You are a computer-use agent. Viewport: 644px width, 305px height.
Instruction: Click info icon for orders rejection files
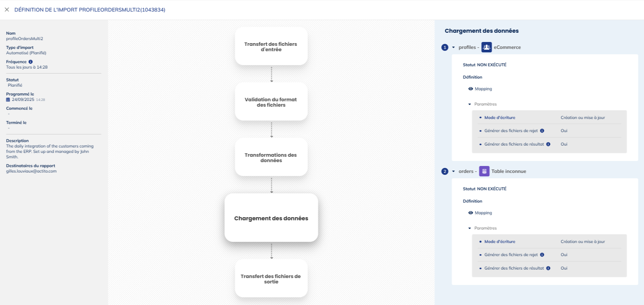542,255
